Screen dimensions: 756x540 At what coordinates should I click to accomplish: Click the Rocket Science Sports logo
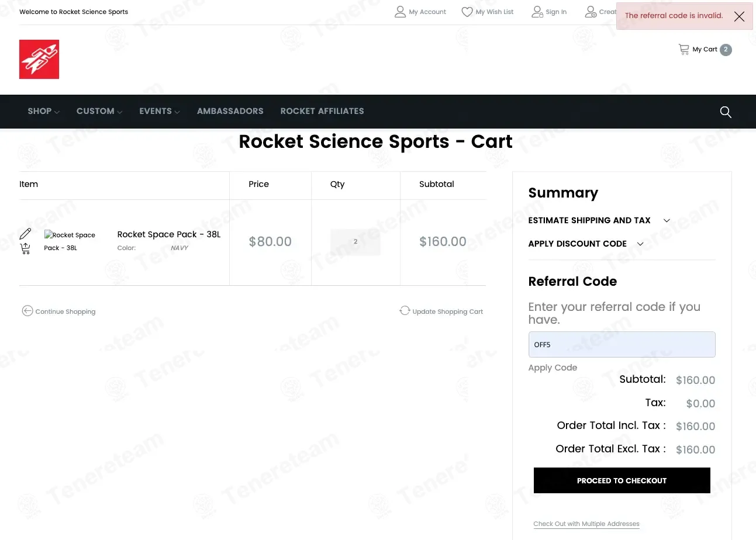tap(39, 59)
